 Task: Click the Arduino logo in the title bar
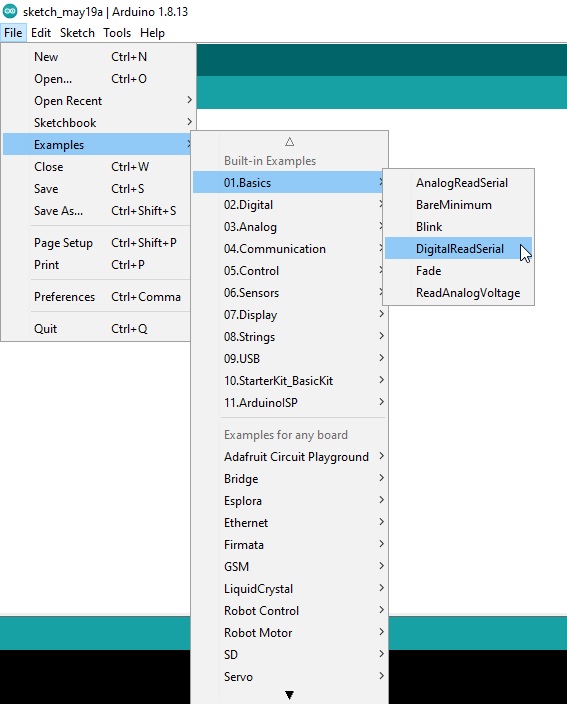coord(10,11)
